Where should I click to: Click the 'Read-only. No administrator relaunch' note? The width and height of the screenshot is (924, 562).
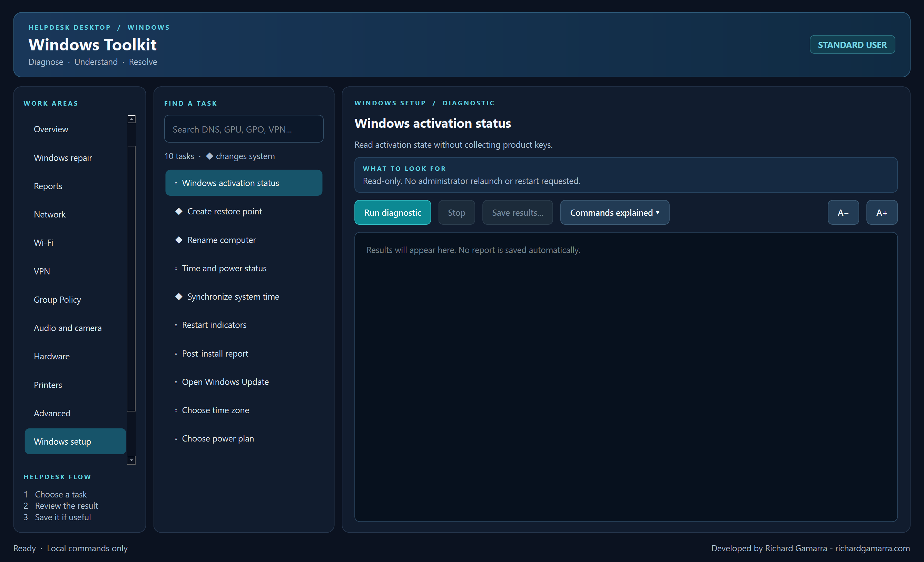[x=471, y=181]
